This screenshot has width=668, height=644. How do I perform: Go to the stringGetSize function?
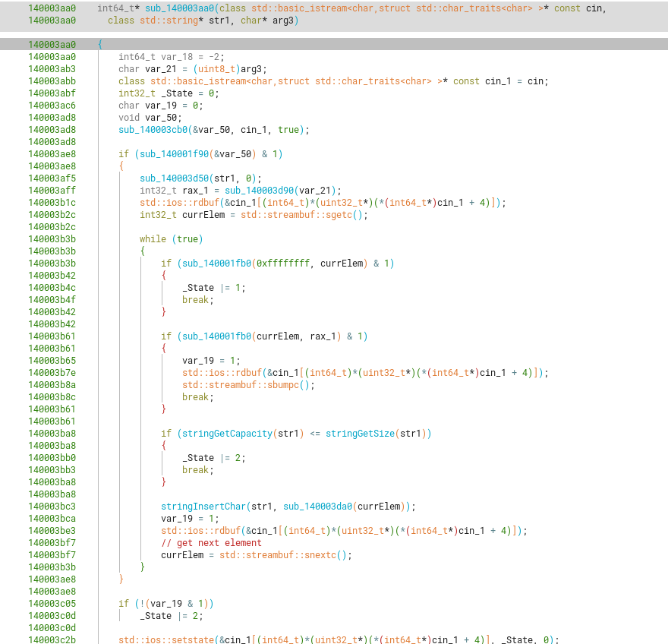click(360, 434)
